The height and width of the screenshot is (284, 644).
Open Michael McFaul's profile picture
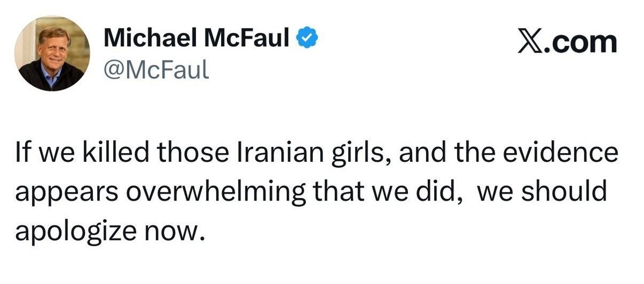click(x=52, y=53)
